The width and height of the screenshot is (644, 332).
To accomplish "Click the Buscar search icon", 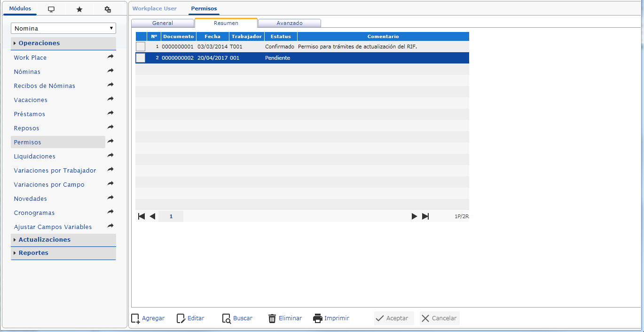I will click(227, 318).
